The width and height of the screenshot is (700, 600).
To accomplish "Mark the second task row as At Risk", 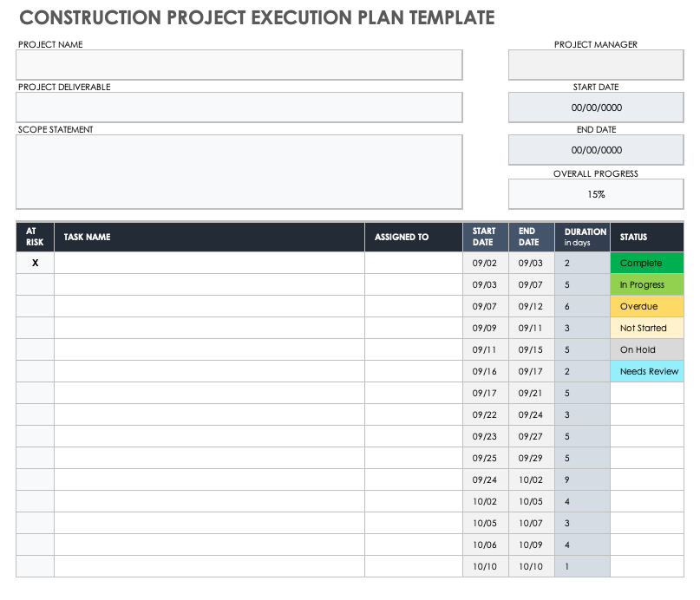I will tap(35, 284).
